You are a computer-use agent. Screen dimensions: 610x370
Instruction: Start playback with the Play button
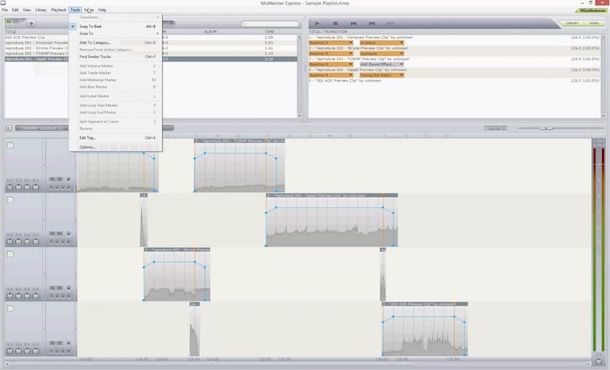point(317,24)
